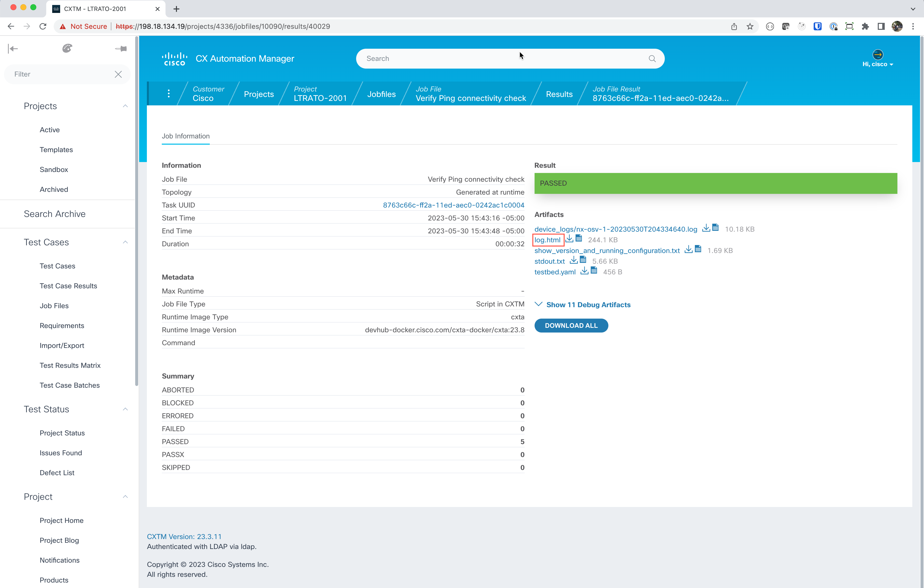This screenshot has height=588, width=924.
Task: Collapse the sidebar with the arrow icon
Action: [13, 48]
